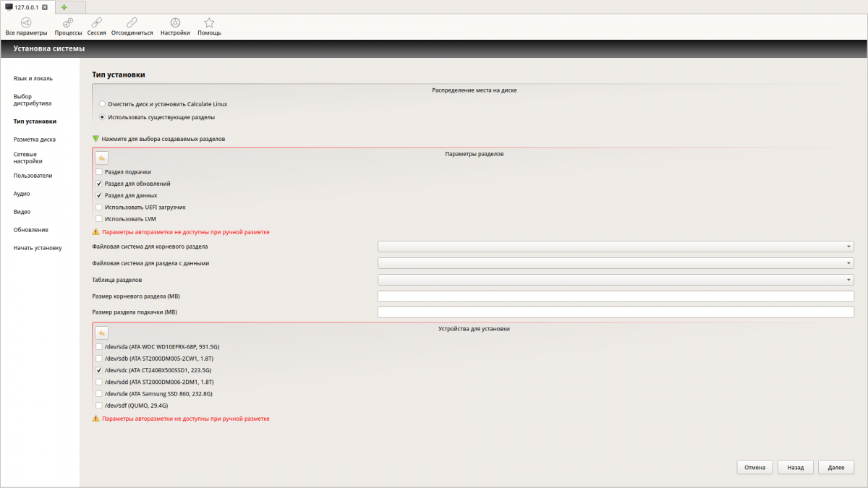Uncheck Раздел для обновлений
Viewport: 868px width, 488px height.
(x=98, y=184)
